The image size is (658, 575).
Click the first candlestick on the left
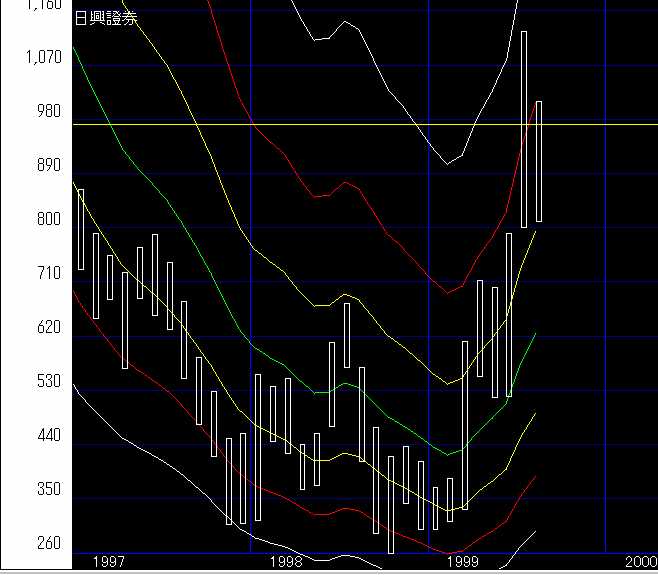click(x=81, y=229)
